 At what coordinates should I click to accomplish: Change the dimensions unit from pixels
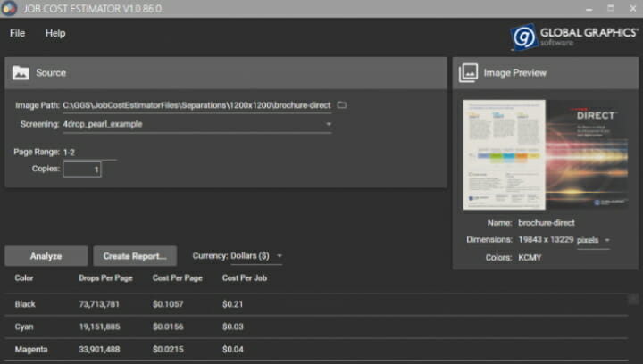click(x=593, y=240)
